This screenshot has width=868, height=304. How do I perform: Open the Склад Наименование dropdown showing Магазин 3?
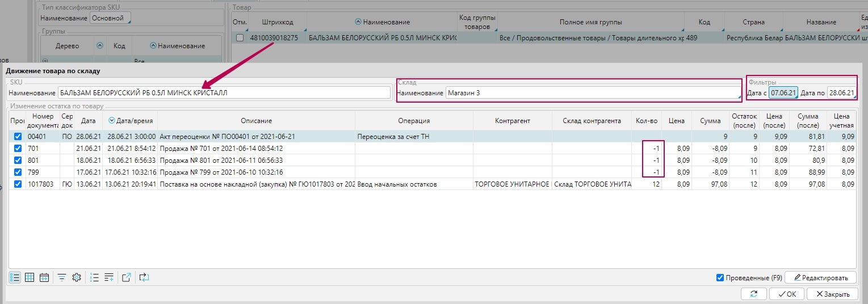click(x=593, y=92)
